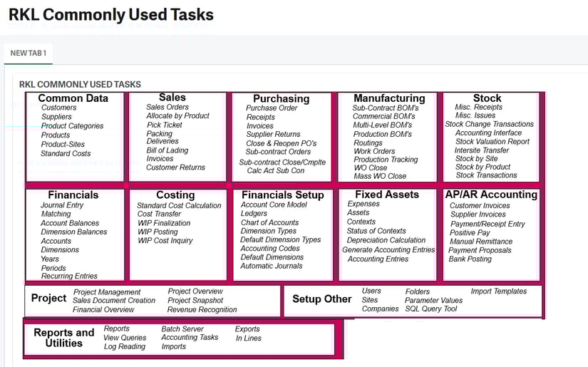Open SQL Query Tool
Image resolution: width=588 pixels, height=367 pixels.
[x=430, y=309]
